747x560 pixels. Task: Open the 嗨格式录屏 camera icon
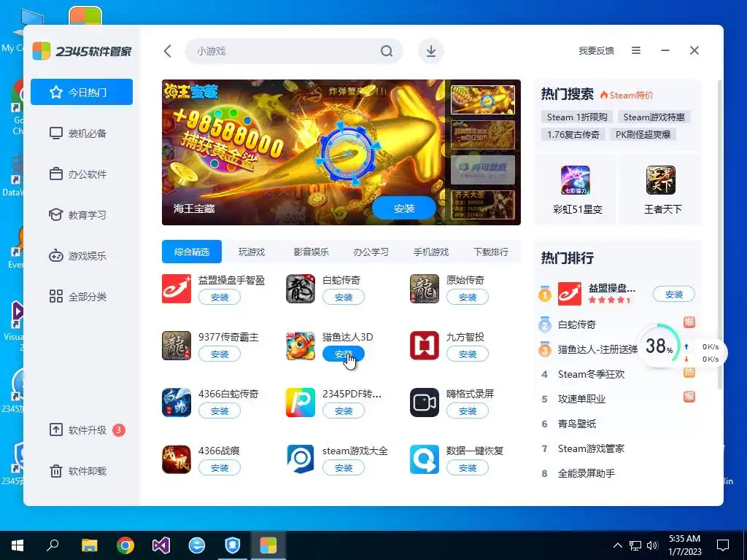pos(424,402)
